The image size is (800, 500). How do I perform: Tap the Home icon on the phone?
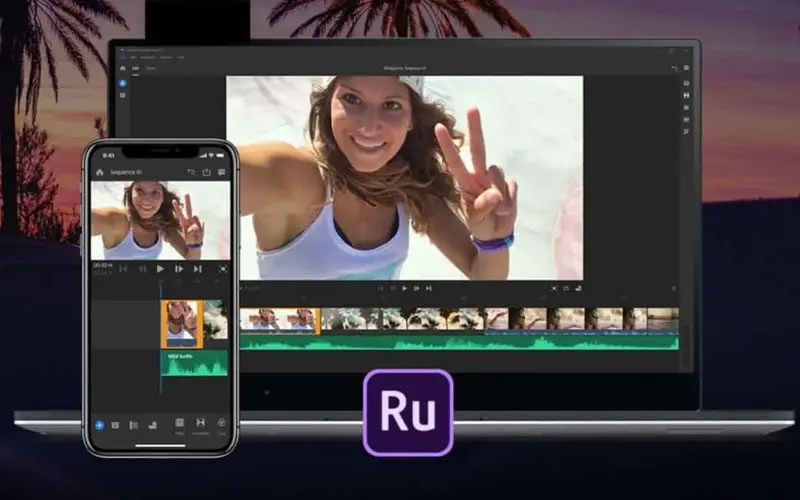pos(99,172)
